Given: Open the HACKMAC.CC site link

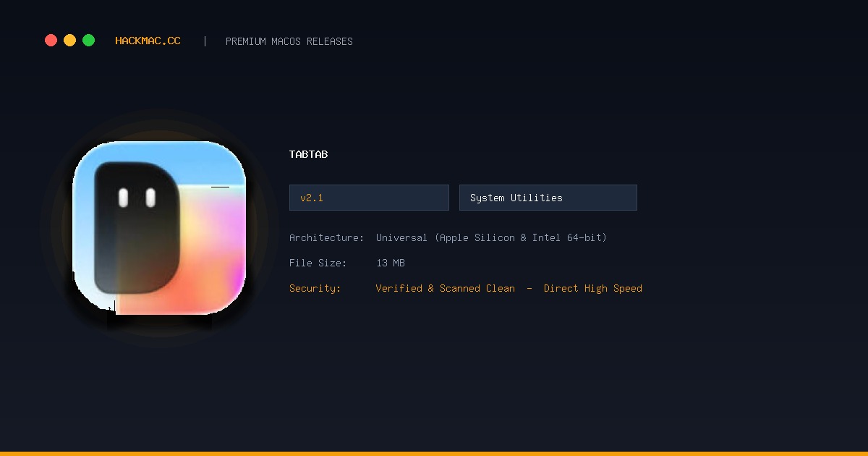Looking at the screenshot, I should click(148, 41).
